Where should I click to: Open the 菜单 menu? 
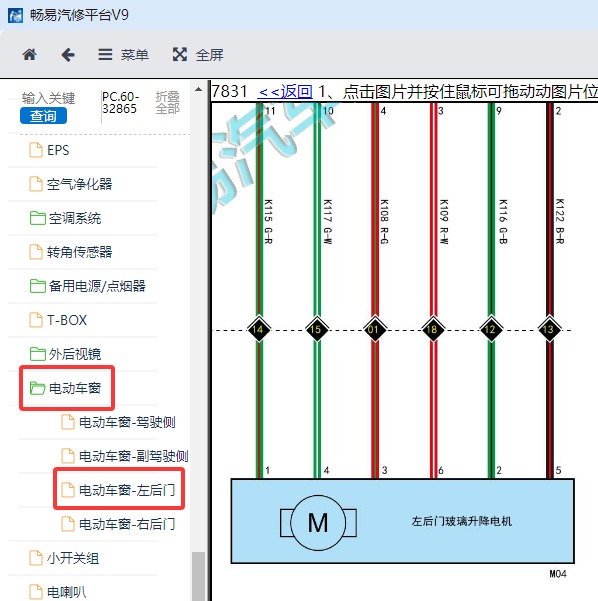pyautogui.click(x=123, y=55)
